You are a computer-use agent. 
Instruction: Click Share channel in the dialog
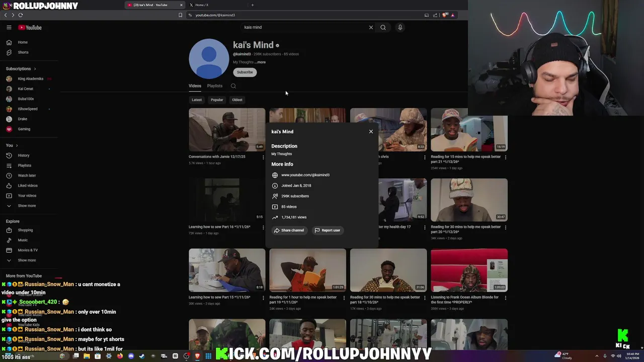289,230
